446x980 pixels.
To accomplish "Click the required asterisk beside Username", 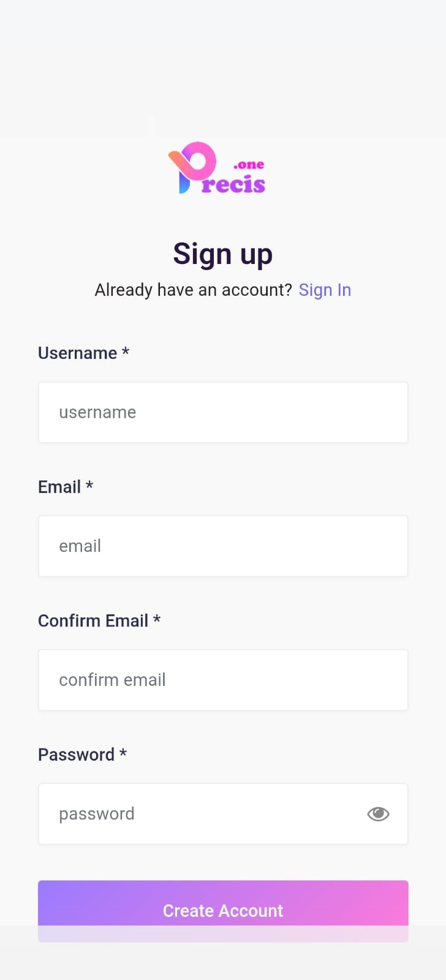I will 126,352.
